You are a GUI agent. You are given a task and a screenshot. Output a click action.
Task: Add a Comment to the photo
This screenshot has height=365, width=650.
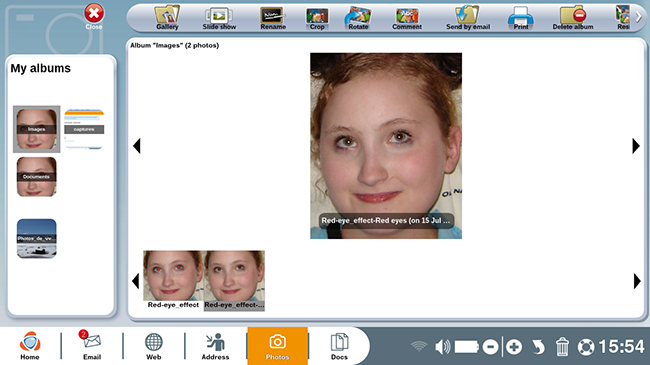pyautogui.click(x=407, y=18)
